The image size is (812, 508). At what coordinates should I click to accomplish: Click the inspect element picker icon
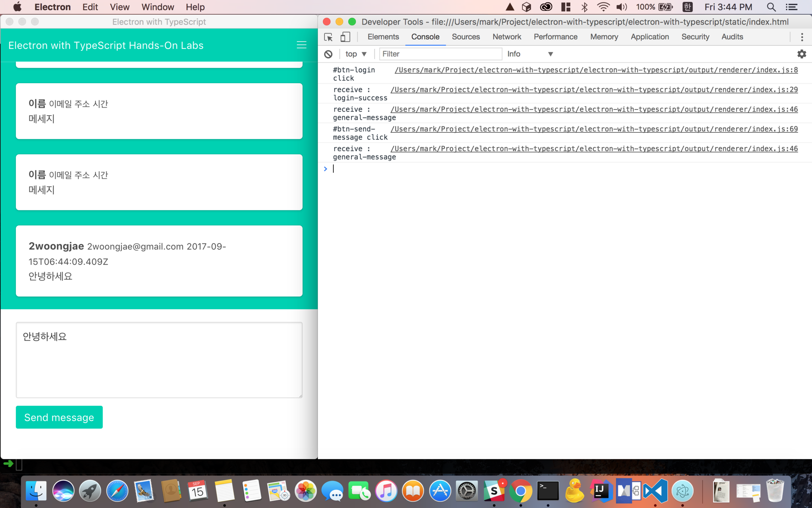pyautogui.click(x=328, y=37)
